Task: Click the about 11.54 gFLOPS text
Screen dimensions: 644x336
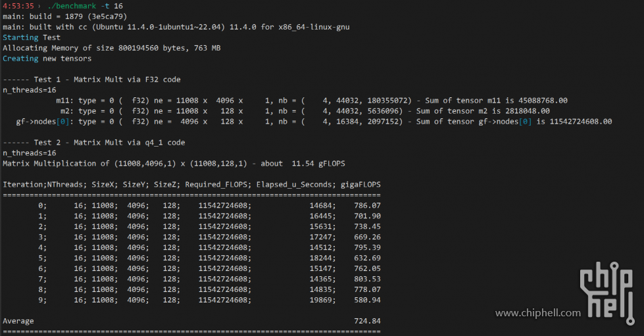Action: coord(303,164)
